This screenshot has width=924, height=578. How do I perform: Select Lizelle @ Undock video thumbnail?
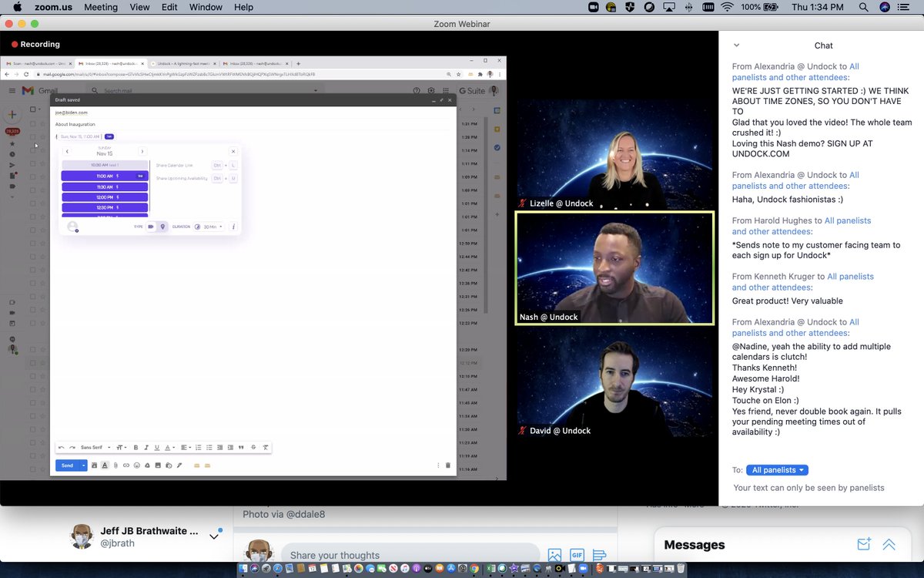(x=614, y=153)
